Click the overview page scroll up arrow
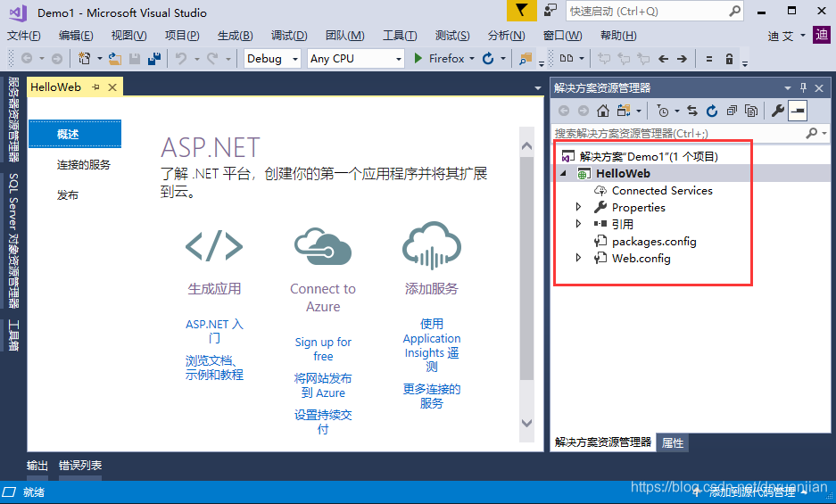836x504 pixels. (526, 145)
